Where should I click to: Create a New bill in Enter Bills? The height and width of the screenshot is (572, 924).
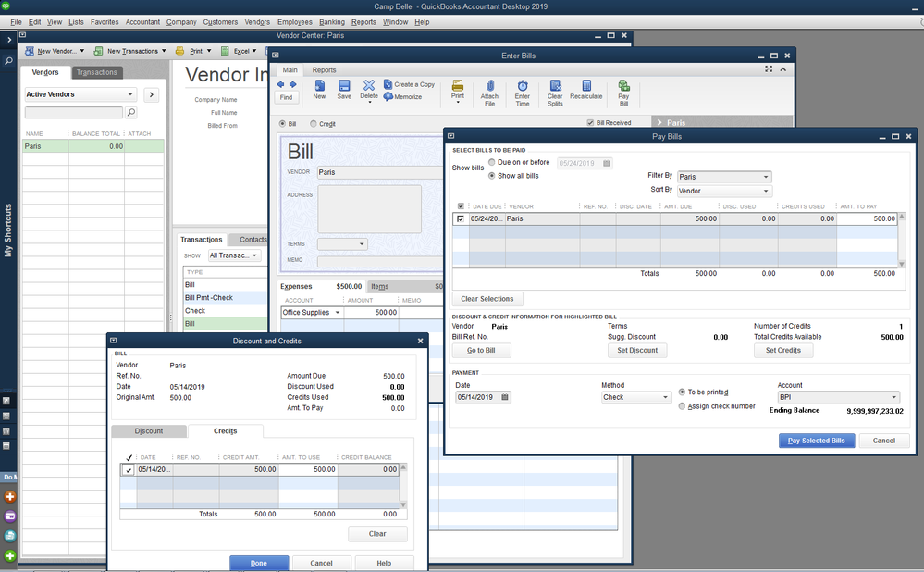click(319, 90)
